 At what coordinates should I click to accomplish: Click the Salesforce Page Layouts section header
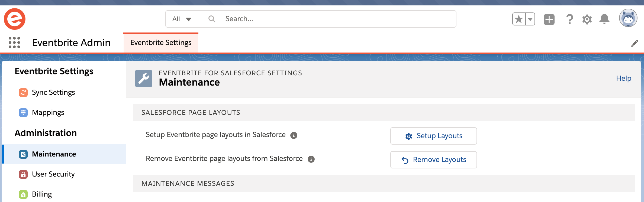(384, 112)
